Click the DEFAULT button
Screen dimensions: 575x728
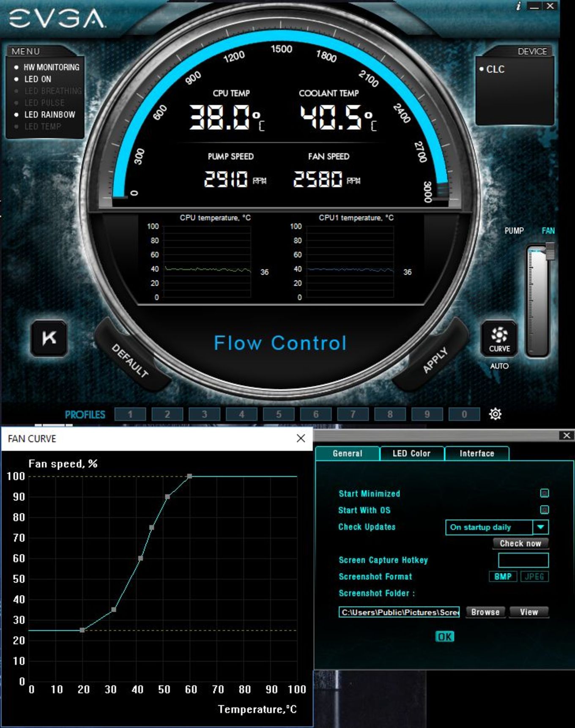click(x=130, y=360)
